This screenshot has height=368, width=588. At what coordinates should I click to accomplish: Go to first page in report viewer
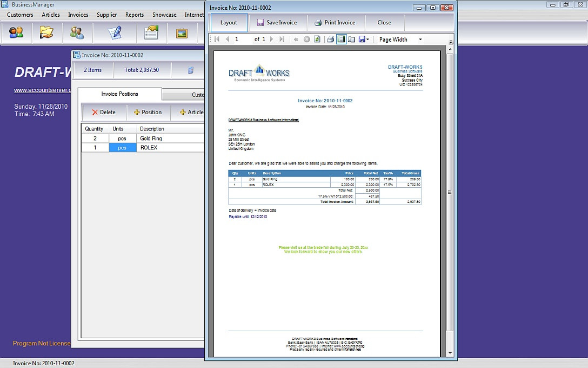pos(217,39)
